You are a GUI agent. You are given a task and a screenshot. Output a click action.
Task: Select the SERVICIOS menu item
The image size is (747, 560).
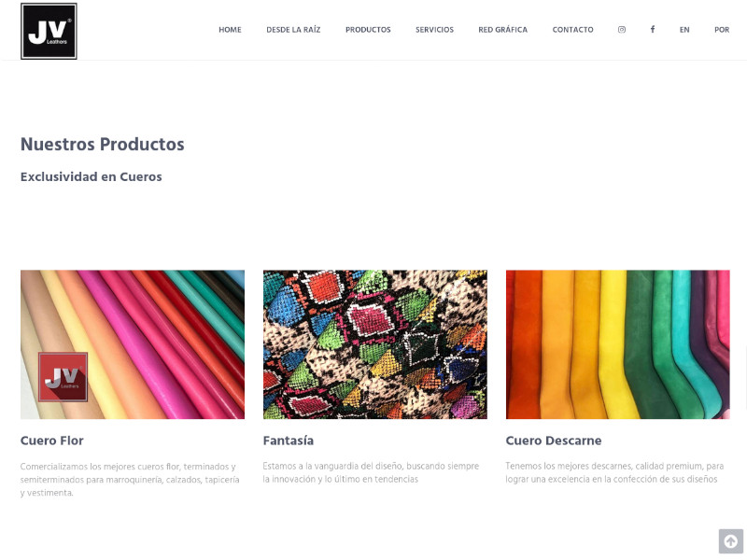pos(434,30)
